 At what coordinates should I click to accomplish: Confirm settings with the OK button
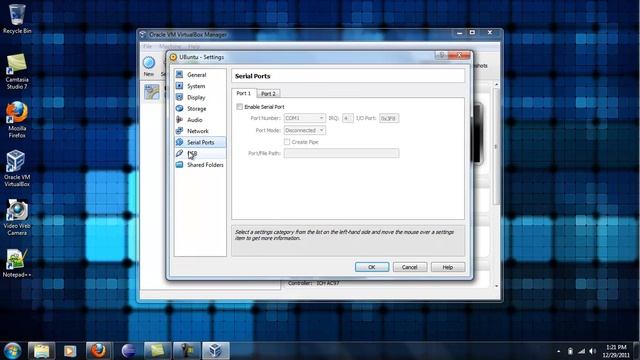coord(372,267)
